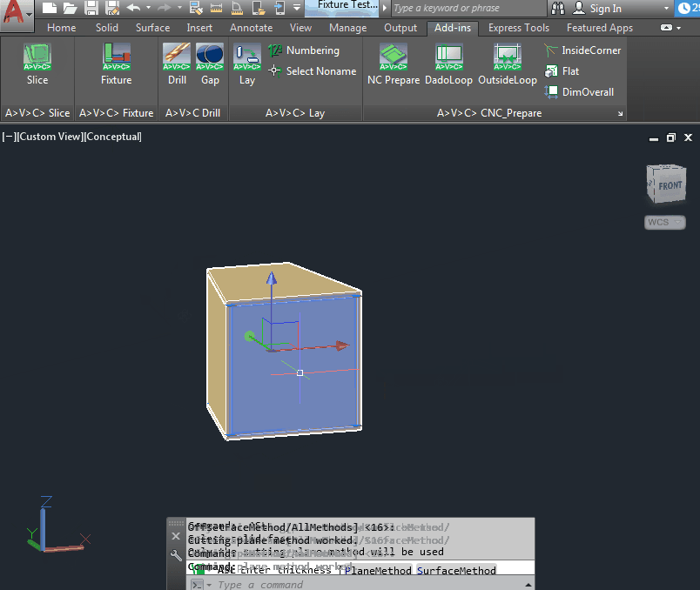Image resolution: width=700 pixels, height=590 pixels.
Task: Click the binoculars search icon
Action: [x=558, y=8]
